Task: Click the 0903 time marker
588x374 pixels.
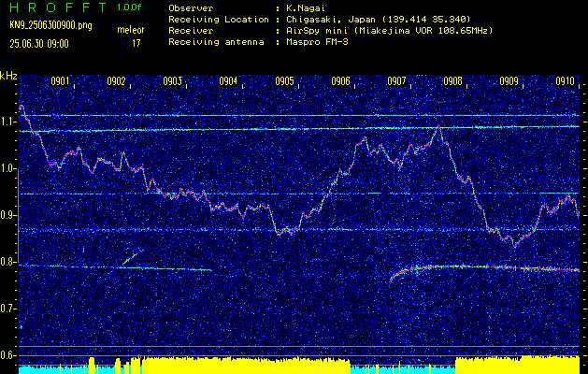Action: (172, 81)
